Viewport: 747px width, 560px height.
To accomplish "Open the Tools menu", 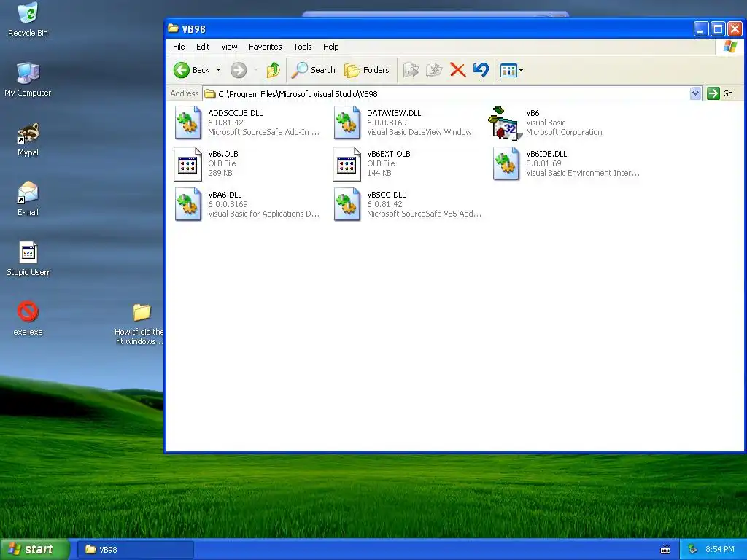I will [303, 47].
